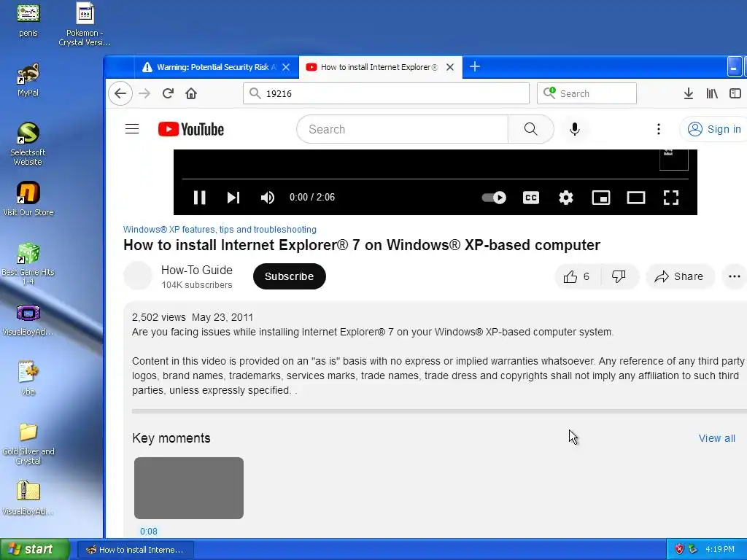Image resolution: width=747 pixels, height=560 pixels.
Task: Click the How to install Interne taskbar button
Action: point(135,550)
